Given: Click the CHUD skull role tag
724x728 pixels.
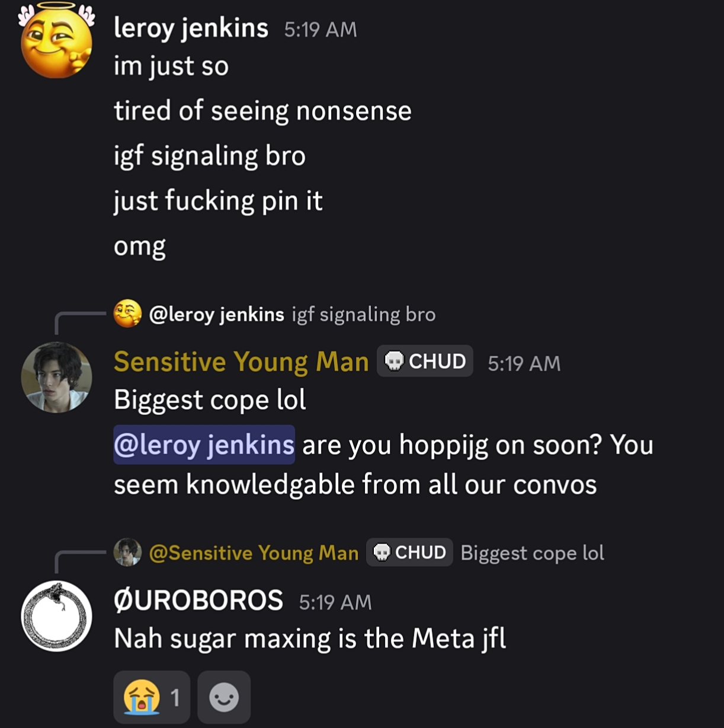Looking at the screenshot, I should [425, 361].
